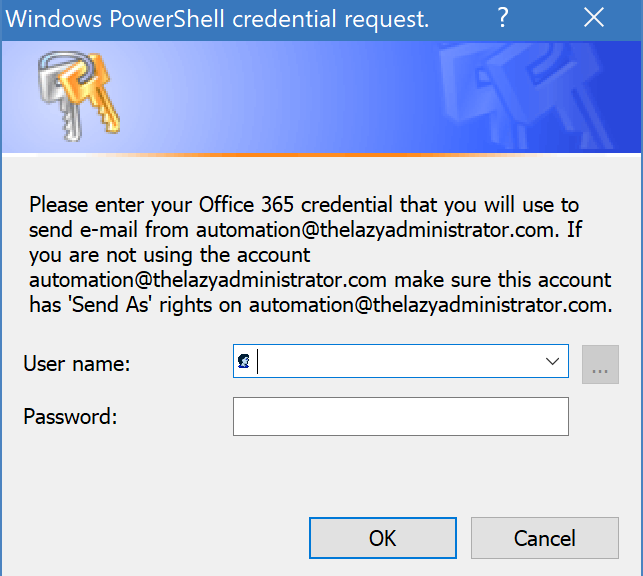Click the Office 365 credential message text
This screenshot has width=643, height=576.
pos(321,255)
